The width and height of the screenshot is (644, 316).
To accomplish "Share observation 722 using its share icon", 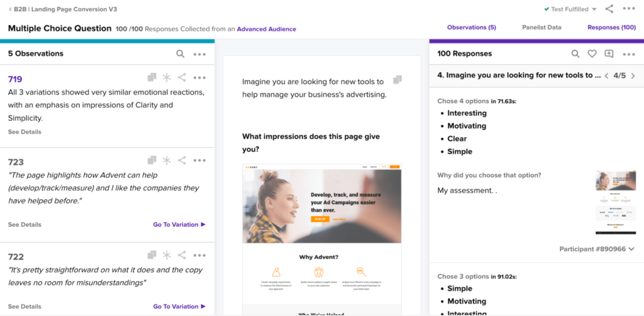I will [182, 255].
